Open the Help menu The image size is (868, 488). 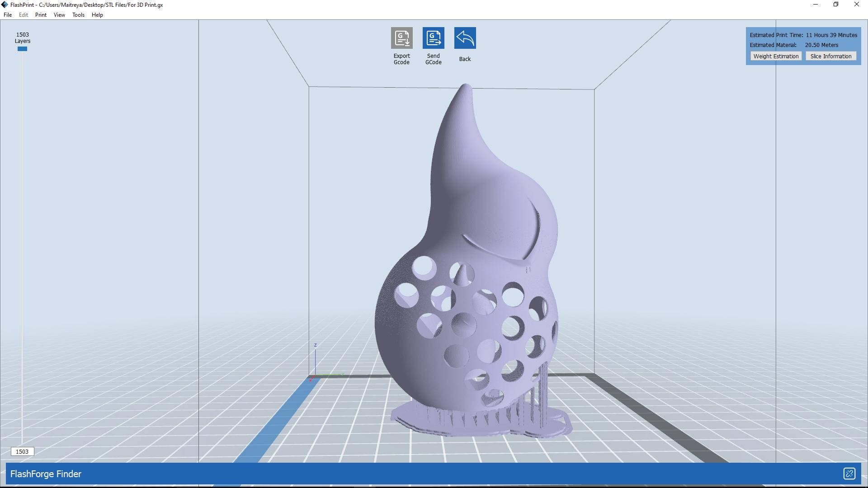click(97, 15)
